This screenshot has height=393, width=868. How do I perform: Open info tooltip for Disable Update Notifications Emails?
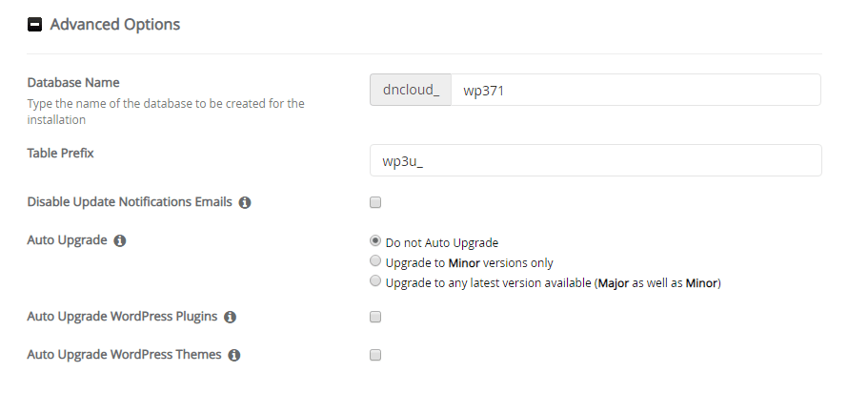click(x=245, y=203)
